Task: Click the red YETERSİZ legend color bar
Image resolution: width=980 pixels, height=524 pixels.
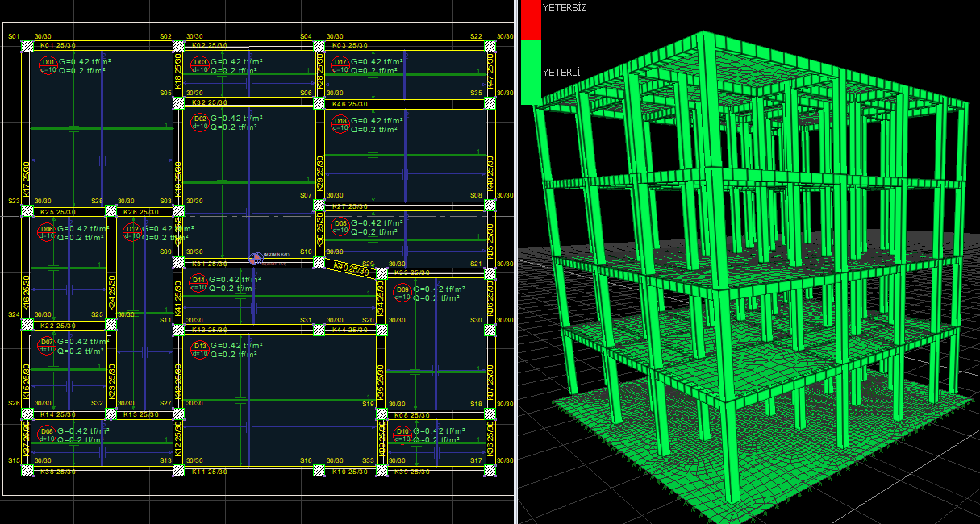Action: coord(531,19)
